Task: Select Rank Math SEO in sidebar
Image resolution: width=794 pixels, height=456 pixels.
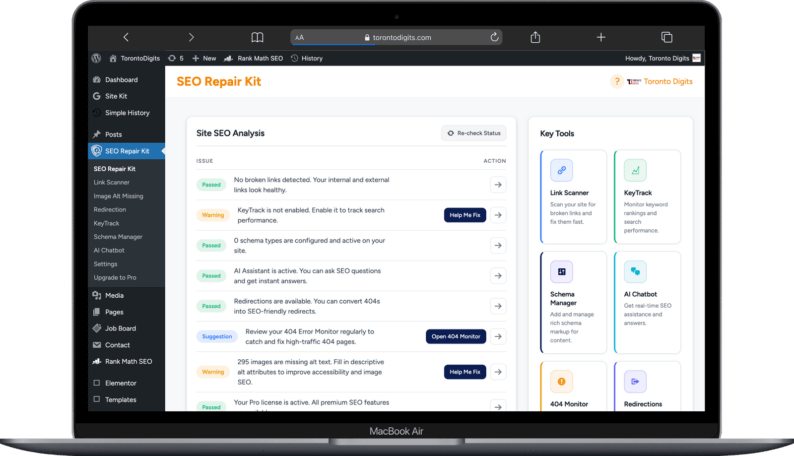Action: 128,360
